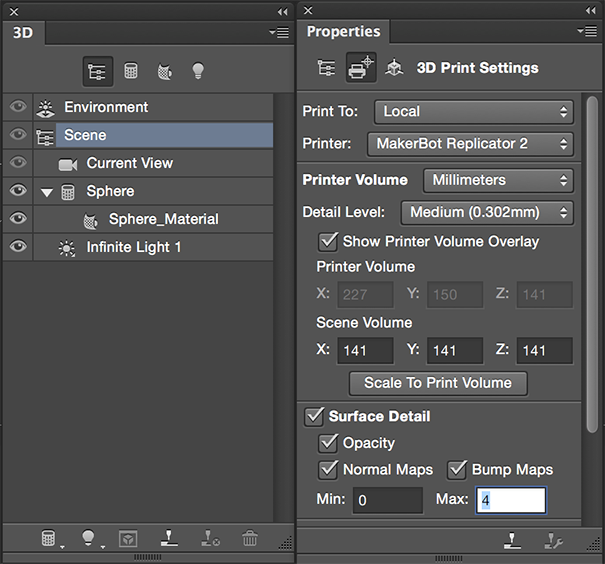This screenshot has width=605, height=564.
Task: Click the Coordinates icon in Properties panel
Action: tap(394, 68)
